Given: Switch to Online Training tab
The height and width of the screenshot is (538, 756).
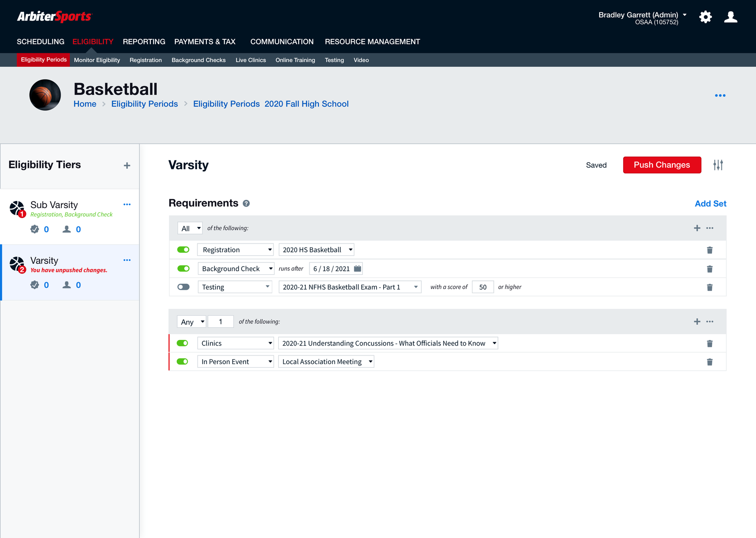Looking at the screenshot, I should [295, 60].
